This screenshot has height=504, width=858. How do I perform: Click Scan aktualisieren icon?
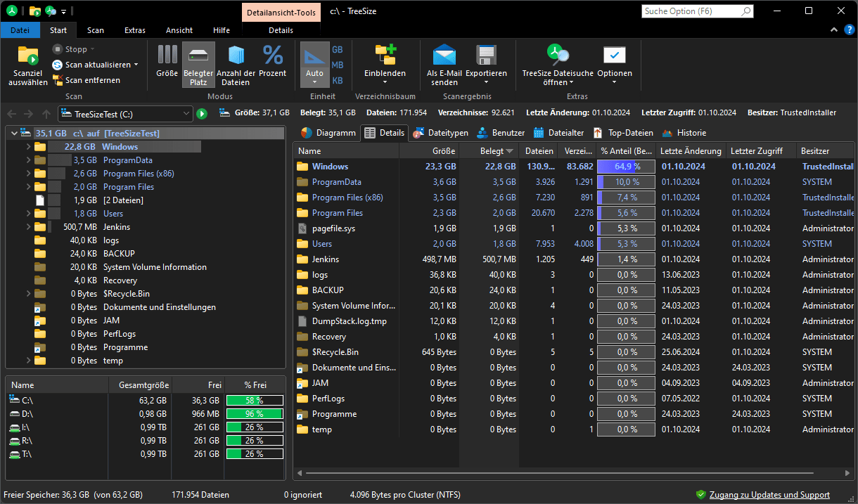click(58, 65)
